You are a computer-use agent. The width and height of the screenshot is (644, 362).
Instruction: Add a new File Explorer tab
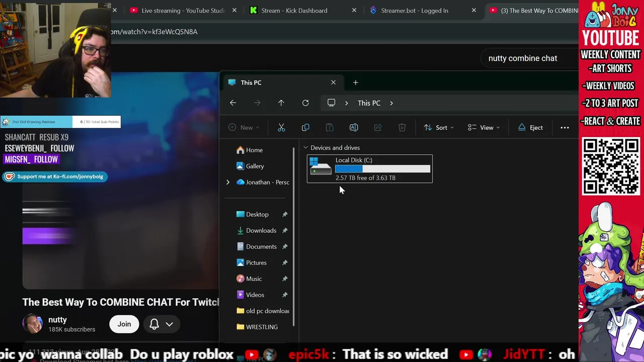(355, 82)
